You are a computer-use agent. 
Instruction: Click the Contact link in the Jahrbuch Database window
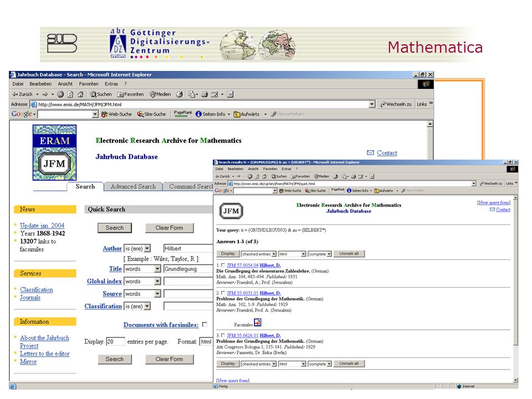[x=387, y=153]
